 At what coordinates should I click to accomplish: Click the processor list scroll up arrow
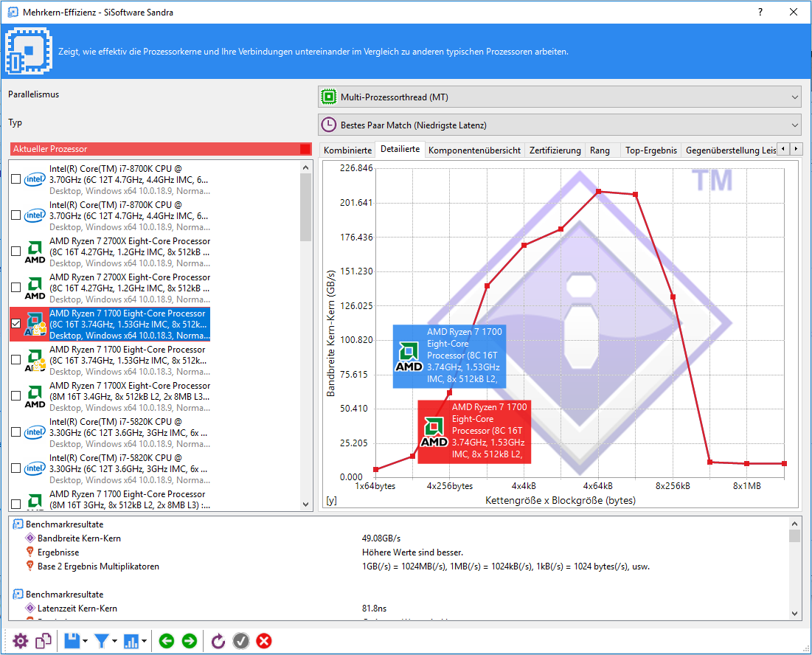[x=305, y=167]
